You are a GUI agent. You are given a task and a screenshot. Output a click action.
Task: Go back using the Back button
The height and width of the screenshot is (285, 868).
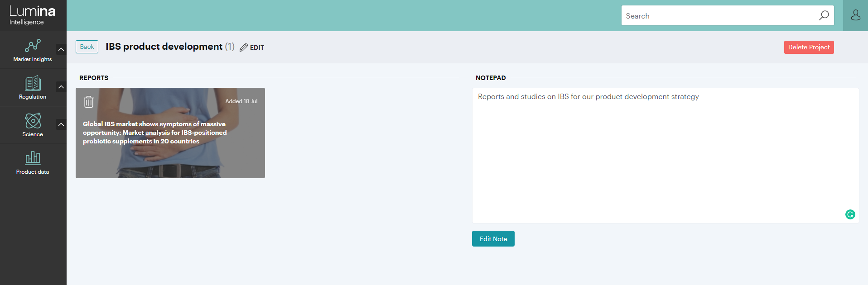(87, 47)
